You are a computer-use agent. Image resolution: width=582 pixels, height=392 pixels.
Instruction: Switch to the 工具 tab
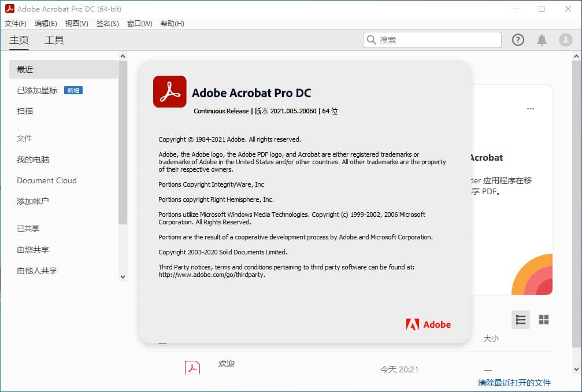54,40
